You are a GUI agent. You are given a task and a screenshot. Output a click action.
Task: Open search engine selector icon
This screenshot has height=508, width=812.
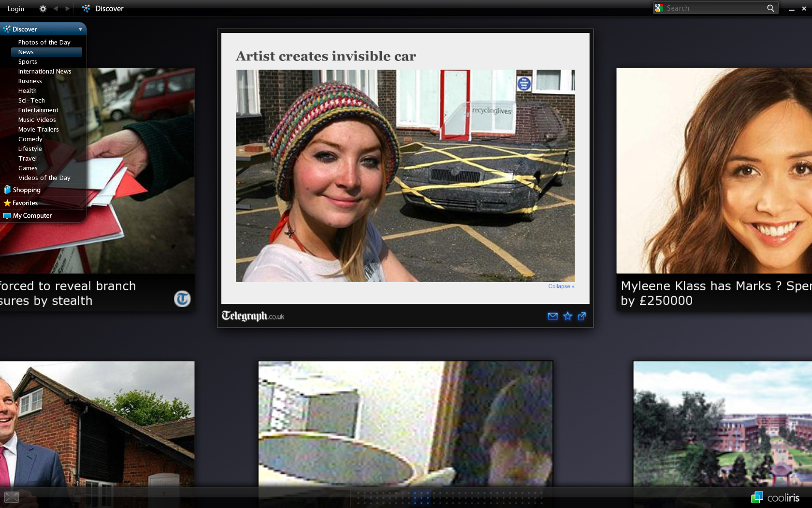point(659,8)
